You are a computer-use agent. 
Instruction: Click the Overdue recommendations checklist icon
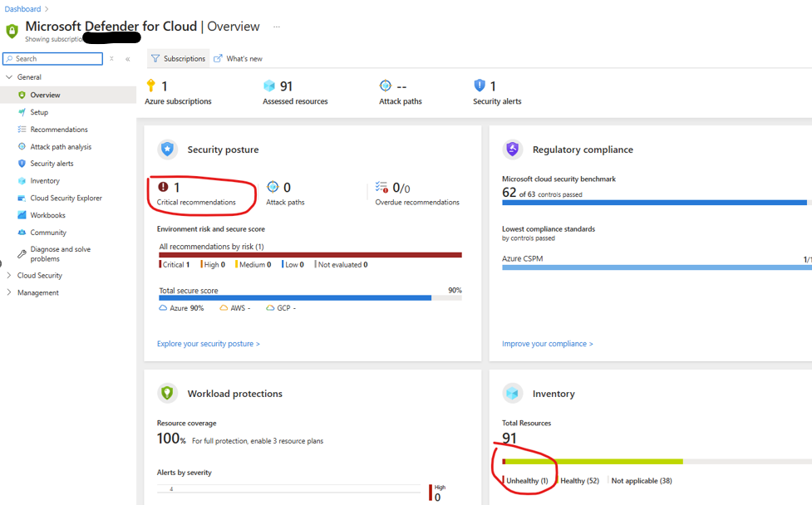click(x=381, y=187)
